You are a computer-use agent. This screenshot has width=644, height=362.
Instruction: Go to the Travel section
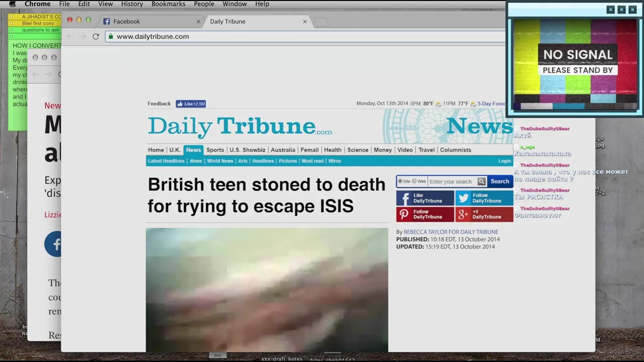[427, 150]
